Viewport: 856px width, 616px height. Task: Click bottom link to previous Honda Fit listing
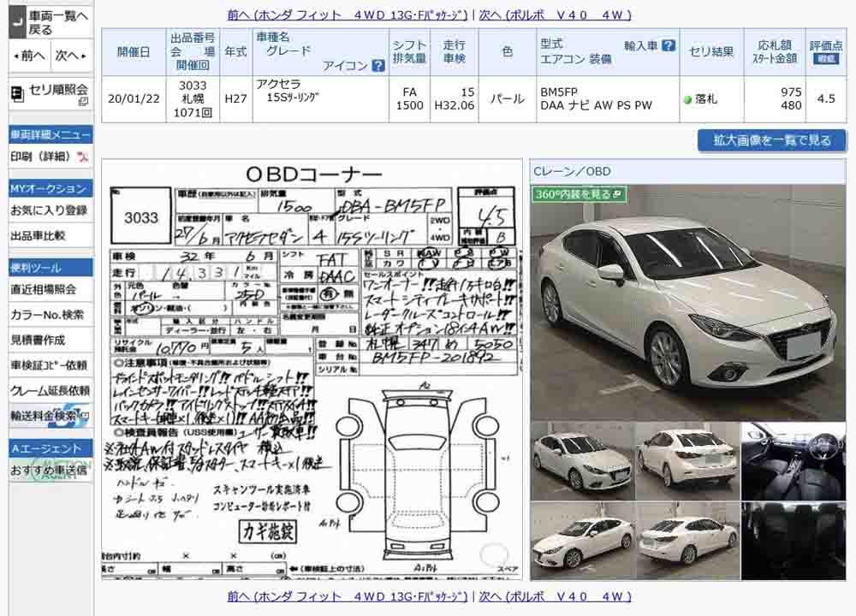point(348,597)
